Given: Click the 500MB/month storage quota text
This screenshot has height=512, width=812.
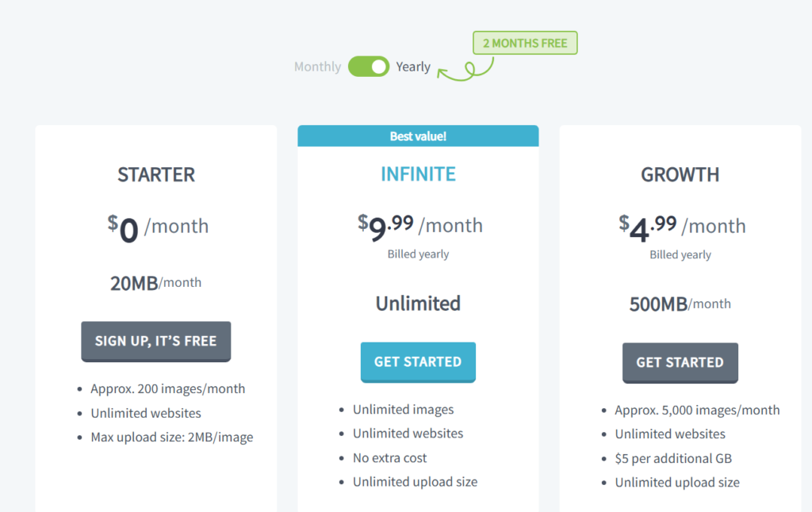Looking at the screenshot, I should click(x=680, y=304).
